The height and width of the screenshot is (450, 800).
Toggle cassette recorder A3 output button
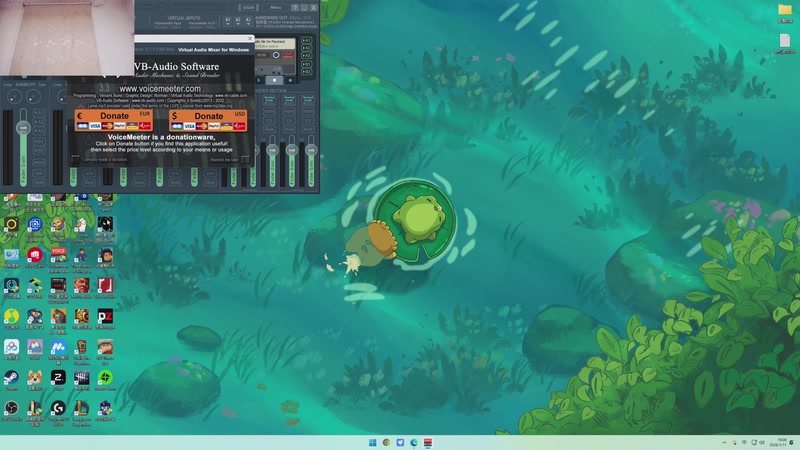pos(306,55)
